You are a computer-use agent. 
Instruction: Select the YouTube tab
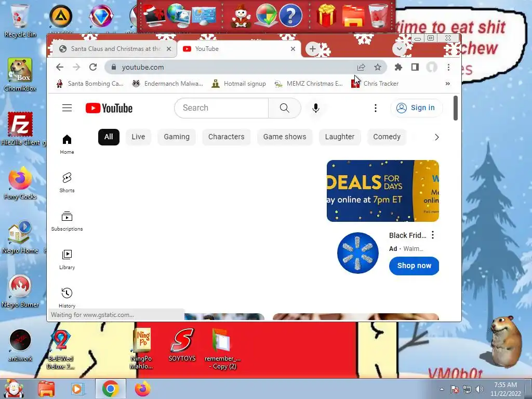click(x=239, y=49)
